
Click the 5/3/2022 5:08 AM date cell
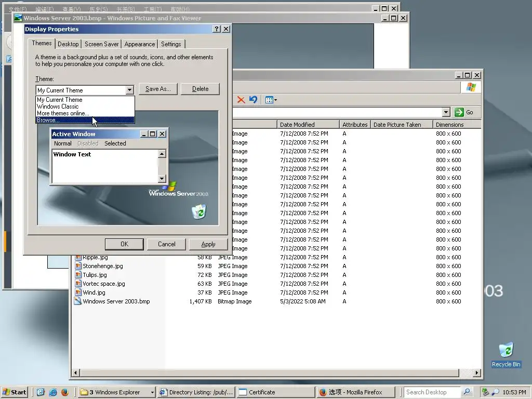303,301
